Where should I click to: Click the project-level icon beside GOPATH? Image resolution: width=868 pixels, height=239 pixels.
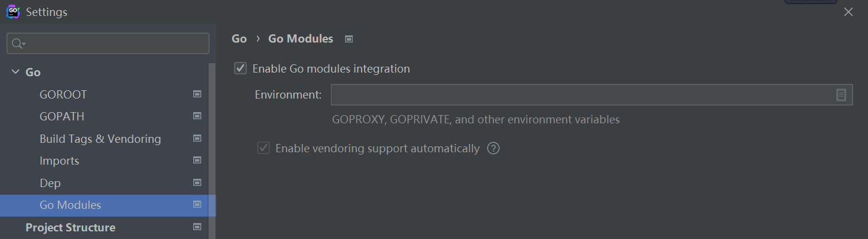click(x=197, y=116)
